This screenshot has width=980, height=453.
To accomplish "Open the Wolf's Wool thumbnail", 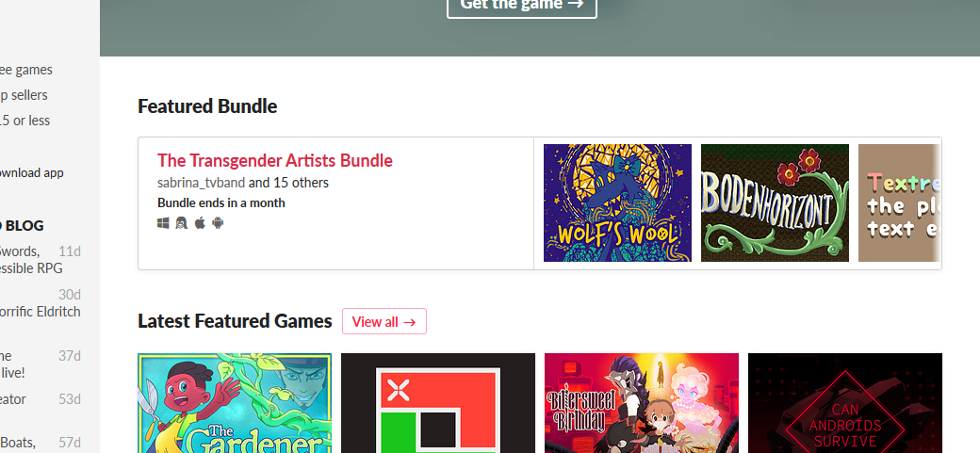I will point(617,203).
